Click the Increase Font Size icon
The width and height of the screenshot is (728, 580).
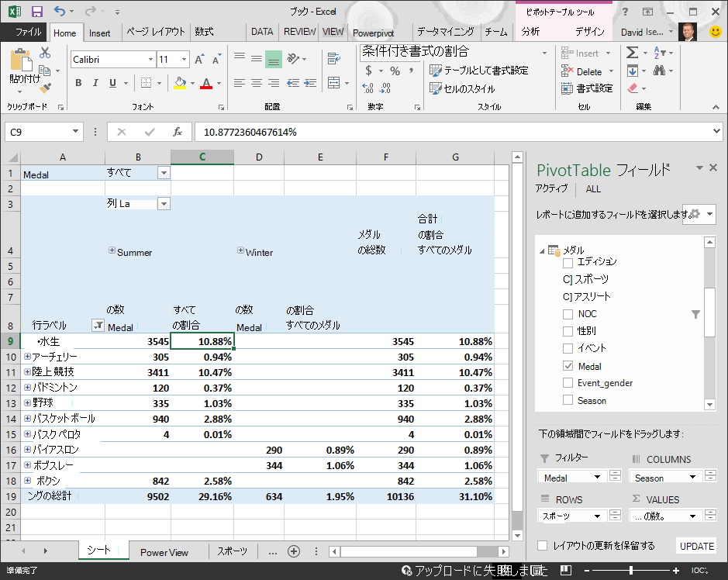(199, 60)
